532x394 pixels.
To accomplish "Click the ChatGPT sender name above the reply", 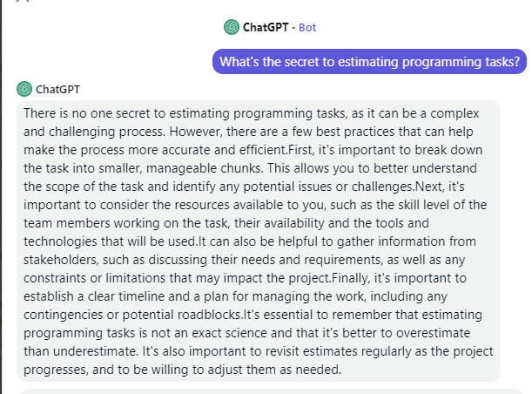I will point(57,88).
